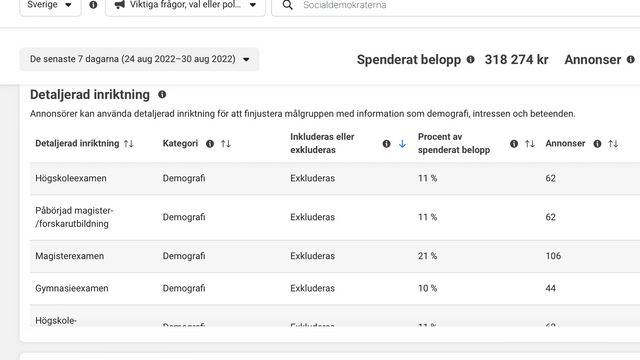The width and height of the screenshot is (640, 360).
Task: Click the Kategori column header text
Action: point(180,144)
